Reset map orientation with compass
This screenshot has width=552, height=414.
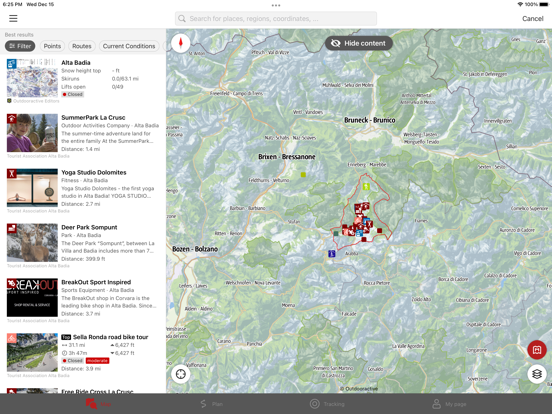pyautogui.click(x=181, y=43)
